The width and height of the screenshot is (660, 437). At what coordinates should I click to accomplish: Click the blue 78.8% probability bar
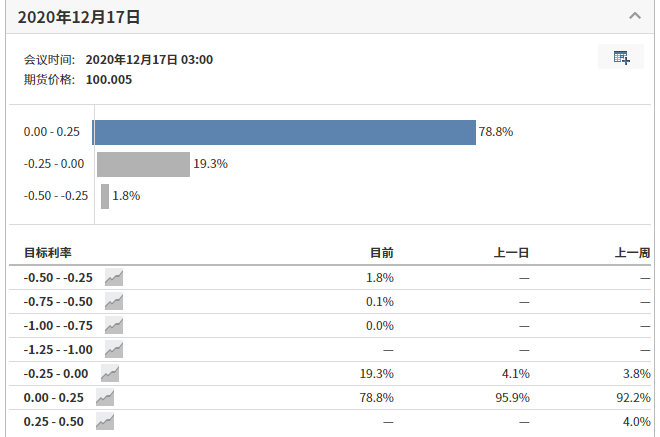pyautogui.click(x=284, y=132)
